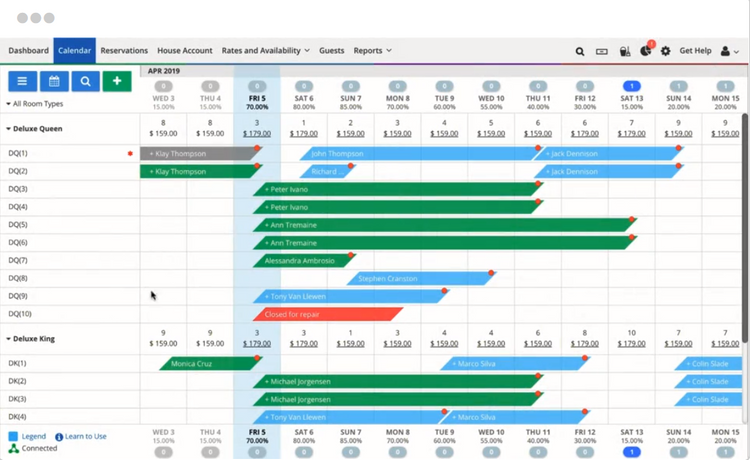750x460 pixels.
Task: Click the green Connected status icon
Action: [13, 448]
